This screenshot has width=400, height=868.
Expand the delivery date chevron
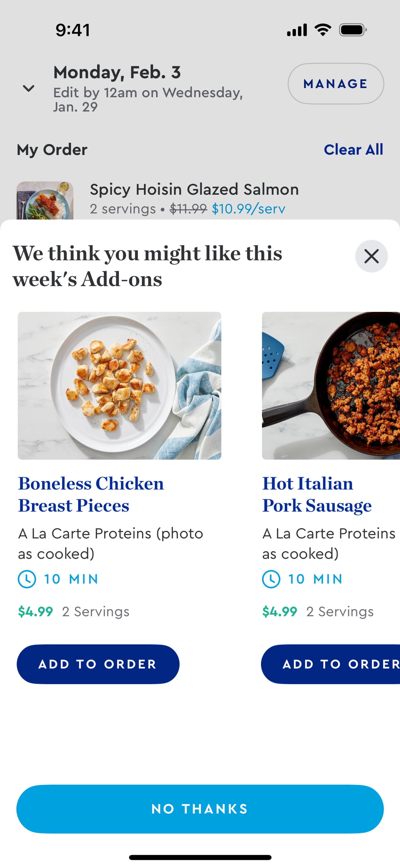coord(29,88)
